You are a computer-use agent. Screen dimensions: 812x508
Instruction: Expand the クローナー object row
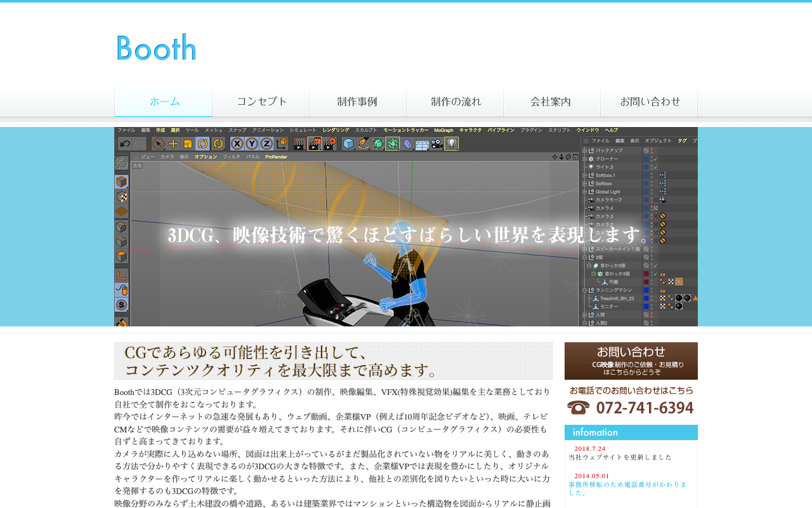tap(584, 159)
